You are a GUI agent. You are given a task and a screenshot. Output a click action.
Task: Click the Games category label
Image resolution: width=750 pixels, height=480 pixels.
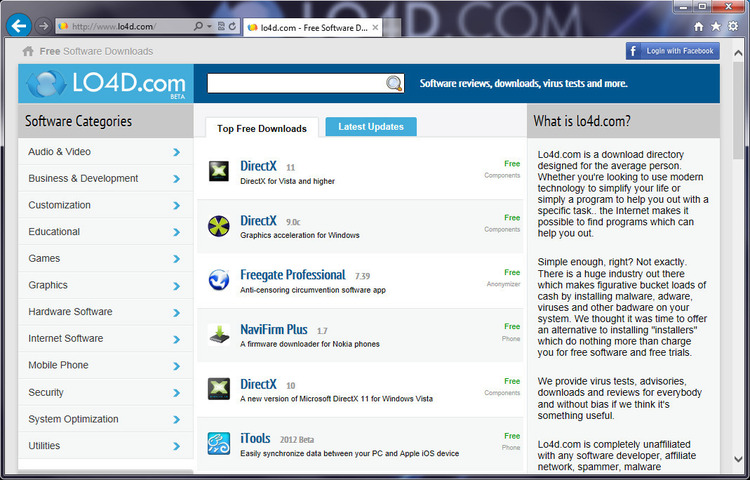coord(44,258)
